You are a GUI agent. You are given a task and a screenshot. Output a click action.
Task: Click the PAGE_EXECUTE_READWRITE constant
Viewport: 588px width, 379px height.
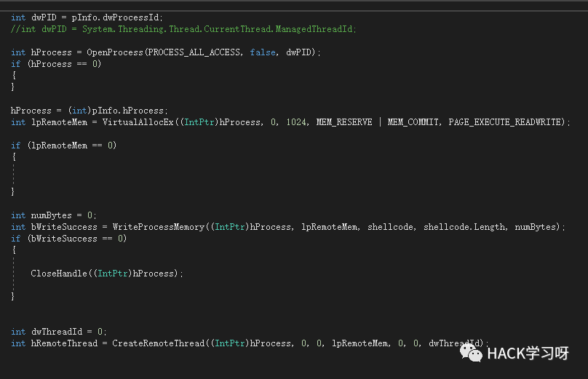click(505, 122)
